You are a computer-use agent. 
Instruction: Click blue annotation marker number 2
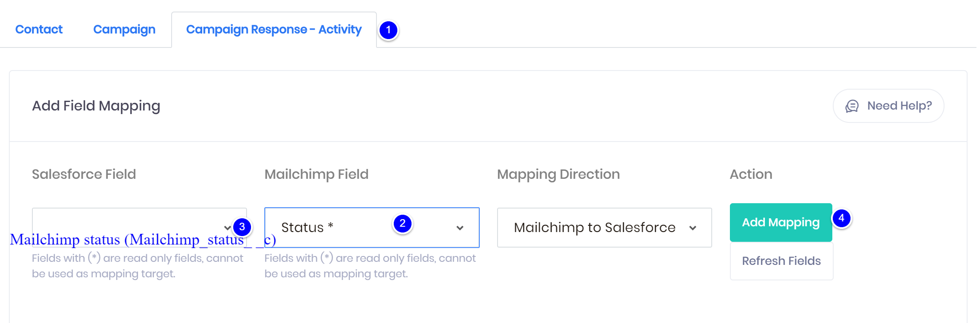tap(403, 223)
